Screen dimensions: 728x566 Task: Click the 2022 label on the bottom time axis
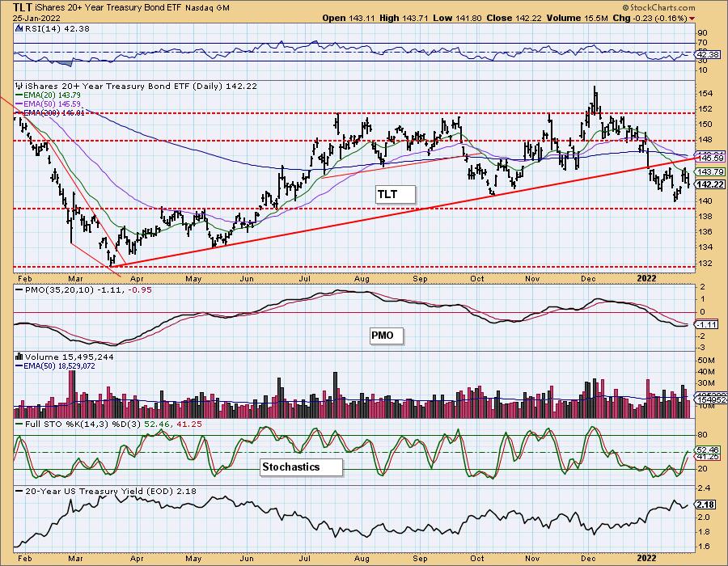646,558
